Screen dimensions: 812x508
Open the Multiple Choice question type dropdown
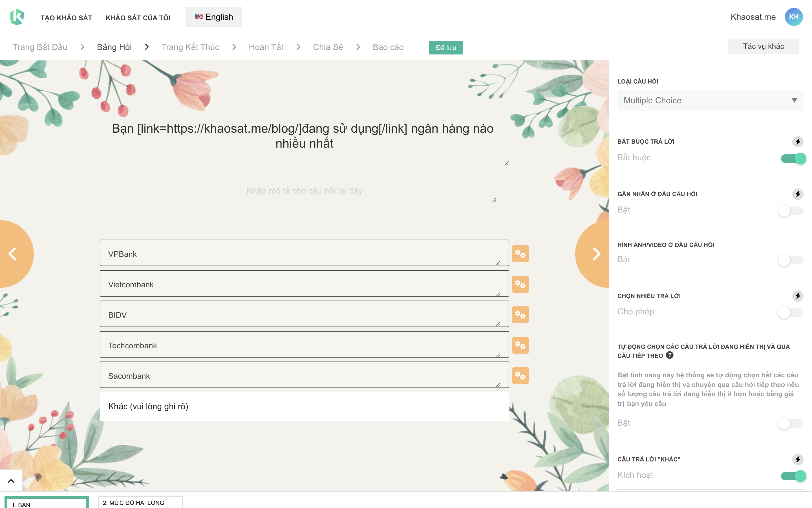click(710, 100)
